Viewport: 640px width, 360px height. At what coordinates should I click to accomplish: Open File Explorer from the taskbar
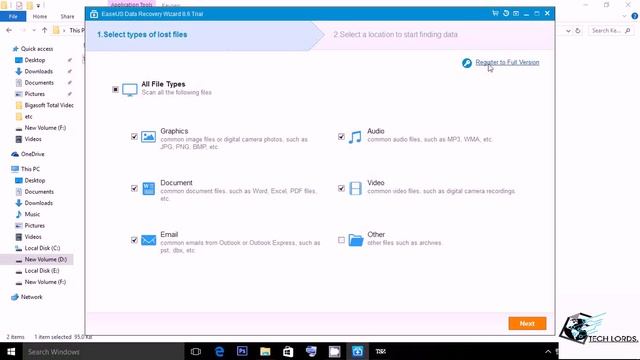pos(265,351)
